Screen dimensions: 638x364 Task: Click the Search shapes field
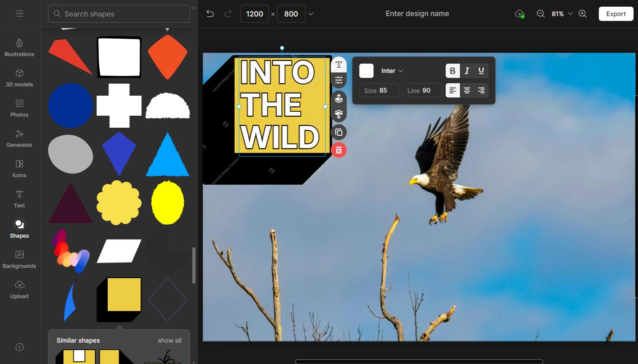coord(119,14)
